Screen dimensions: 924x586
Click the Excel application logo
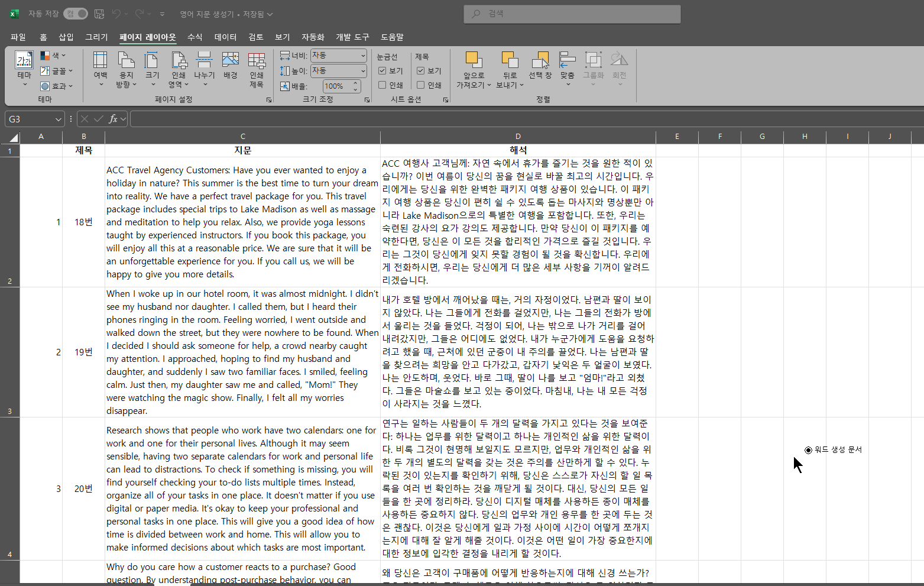pyautogui.click(x=14, y=14)
